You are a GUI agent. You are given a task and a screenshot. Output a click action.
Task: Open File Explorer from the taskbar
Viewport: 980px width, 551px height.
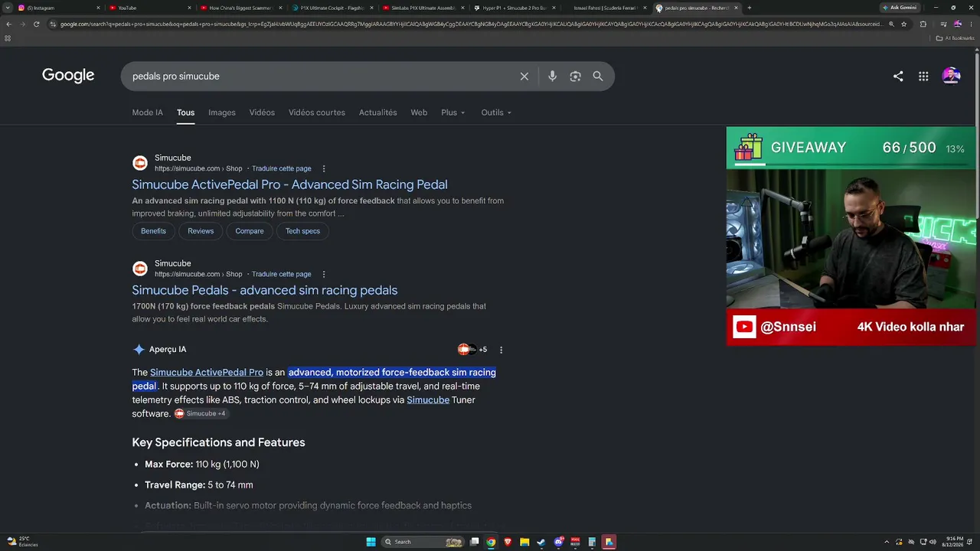(524, 542)
